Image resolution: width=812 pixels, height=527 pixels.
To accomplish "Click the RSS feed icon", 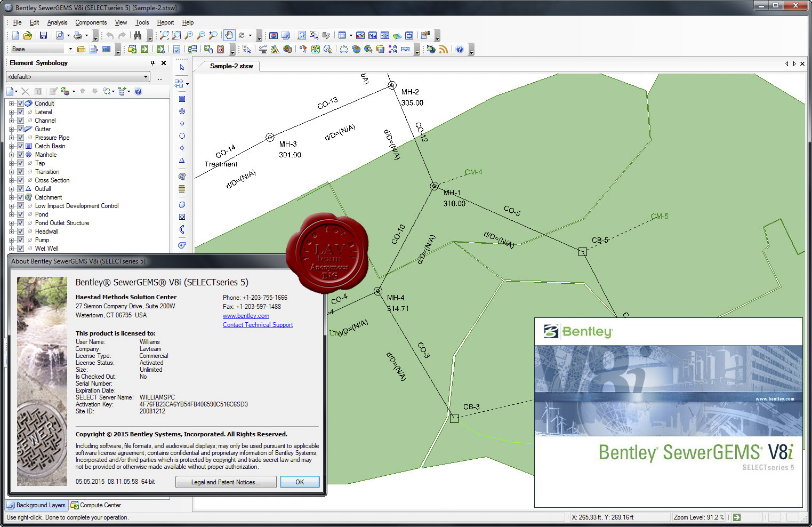I will (x=443, y=49).
